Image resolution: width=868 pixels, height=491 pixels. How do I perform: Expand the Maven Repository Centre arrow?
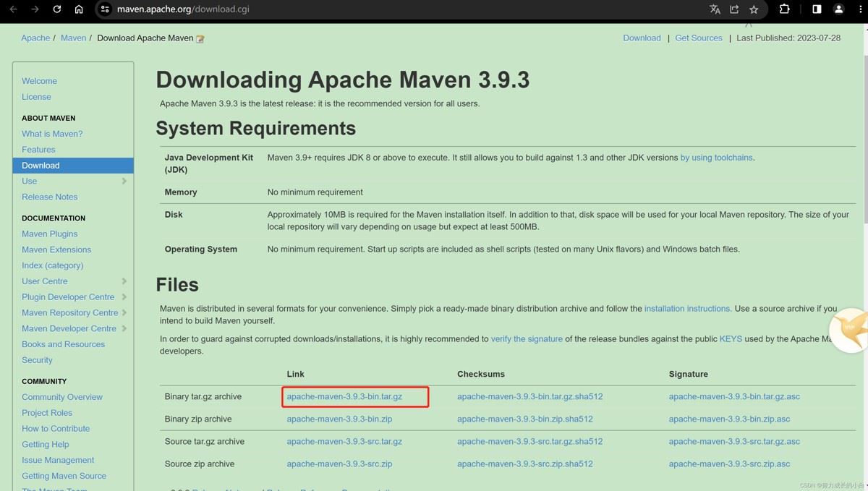coord(124,313)
